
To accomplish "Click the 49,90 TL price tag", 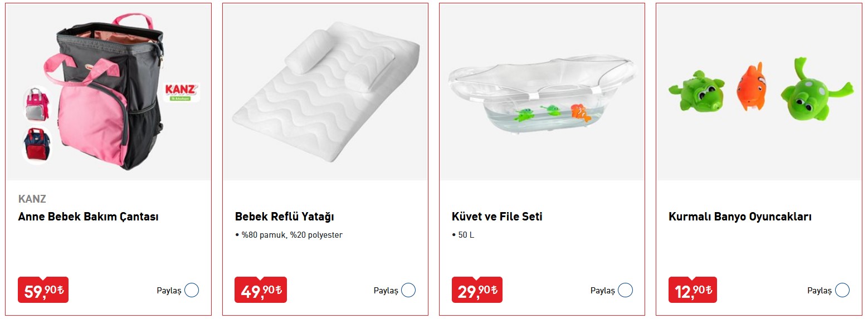I will [x=260, y=290].
